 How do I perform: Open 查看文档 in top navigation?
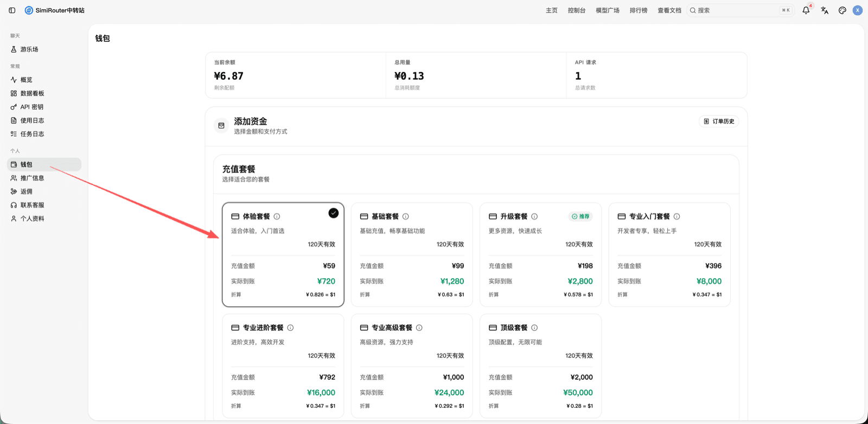pos(669,10)
